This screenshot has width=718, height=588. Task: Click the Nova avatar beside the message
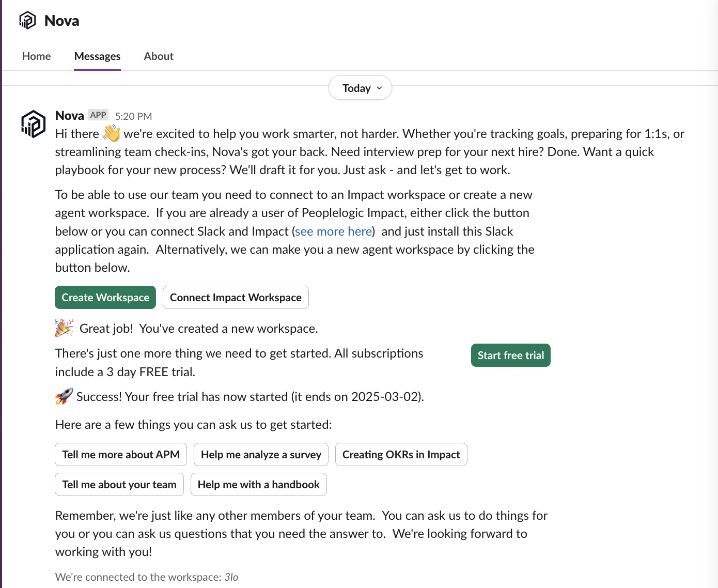click(34, 124)
